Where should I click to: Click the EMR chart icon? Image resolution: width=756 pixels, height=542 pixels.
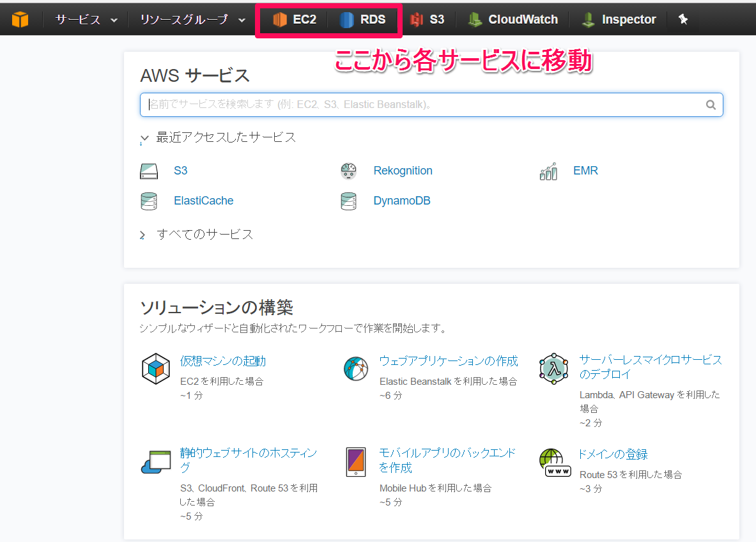pos(549,171)
